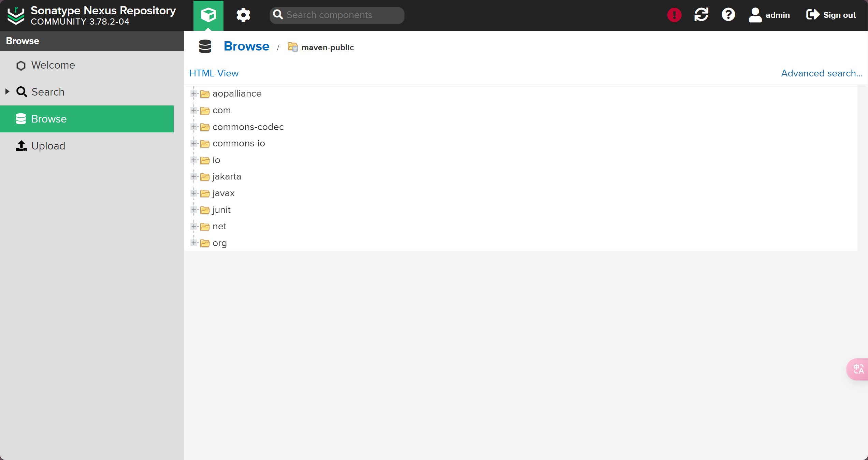Select Upload in the sidebar
Viewport: 868px width, 460px height.
pyautogui.click(x=87, y=146)
